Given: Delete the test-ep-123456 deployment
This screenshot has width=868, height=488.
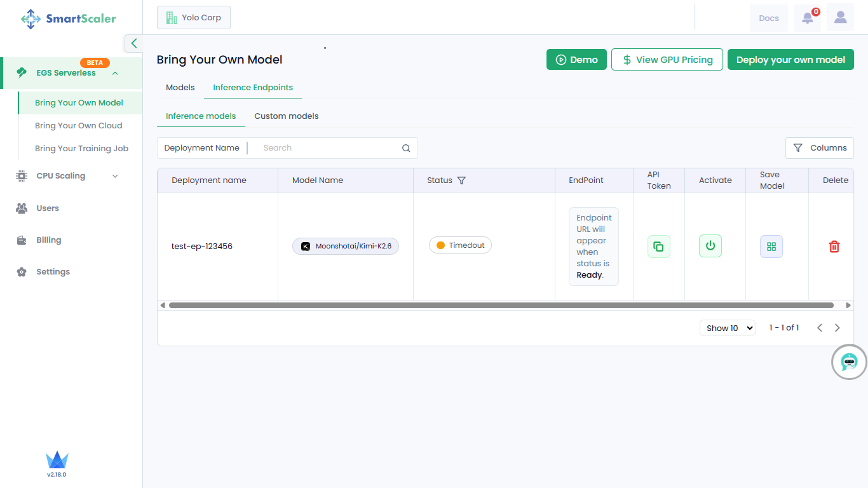Looking at the screenshot, I should pos(834,247).
